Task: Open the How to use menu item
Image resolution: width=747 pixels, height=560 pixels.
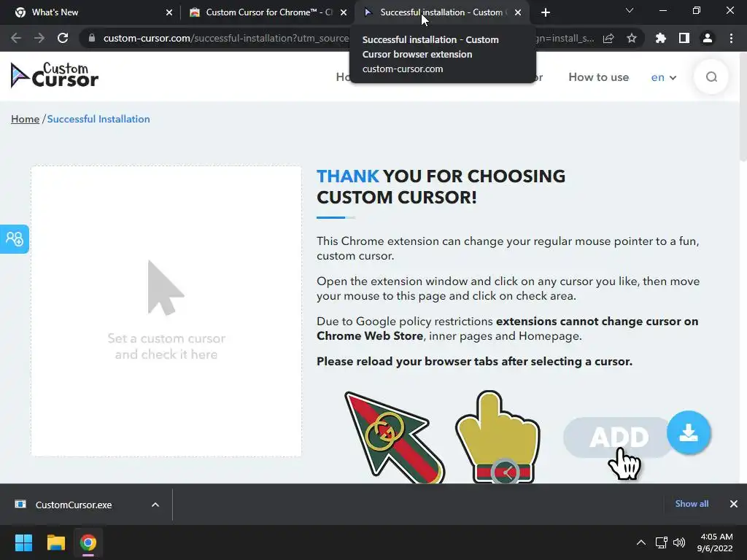Action: 598,77
